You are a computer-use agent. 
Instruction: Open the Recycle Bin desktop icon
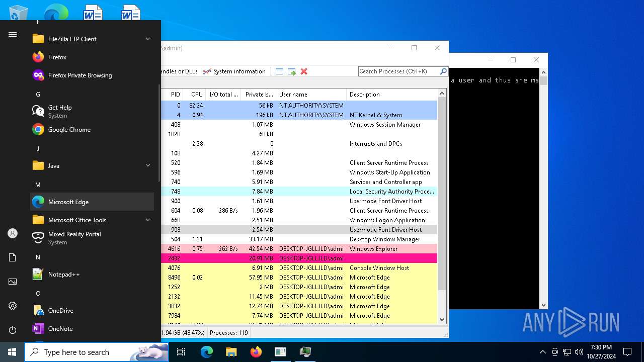coord(19,12)
